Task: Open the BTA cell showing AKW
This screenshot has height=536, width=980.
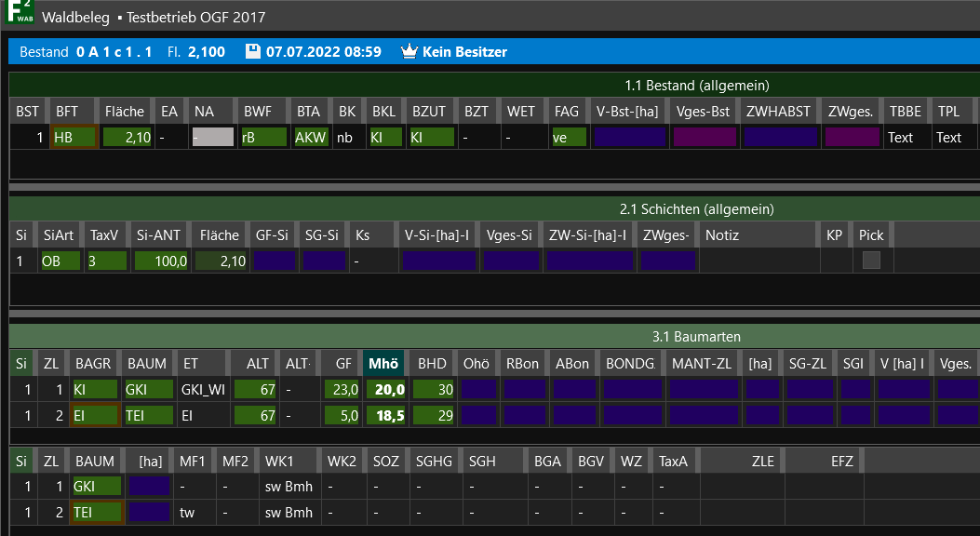Action: click(x=311, y=138)
